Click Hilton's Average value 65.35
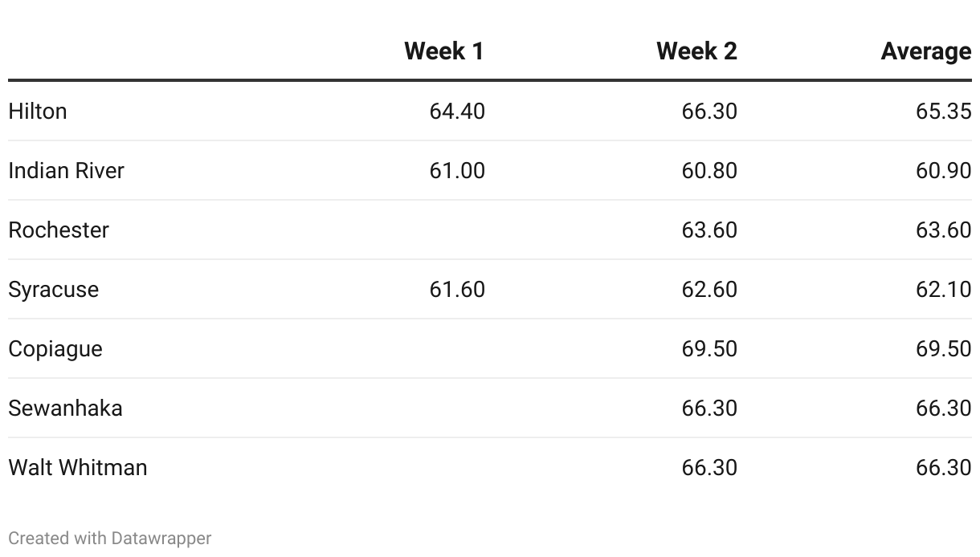 click(x=943, y=111)
